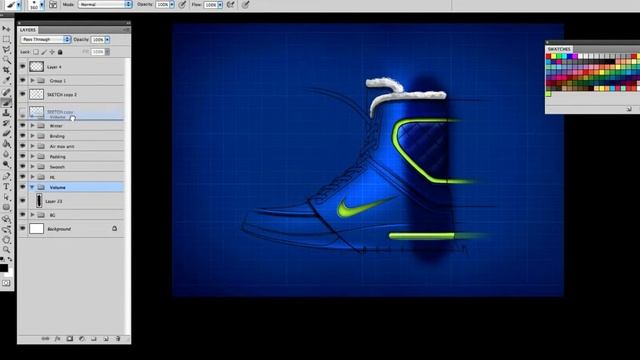Select the Shape tool
This screenshot has width=640, height=360.
(6, 207)
